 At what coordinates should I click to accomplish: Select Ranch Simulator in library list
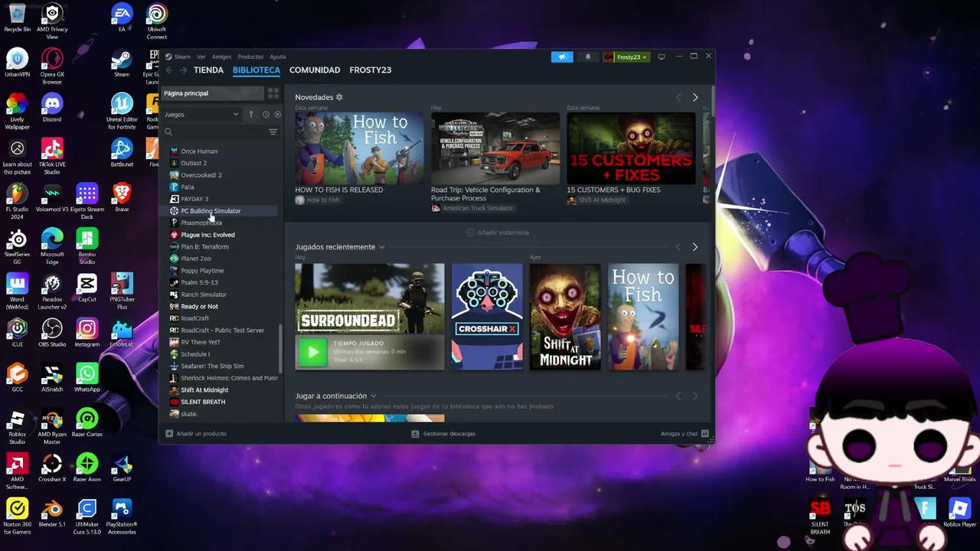pos(204,295)
